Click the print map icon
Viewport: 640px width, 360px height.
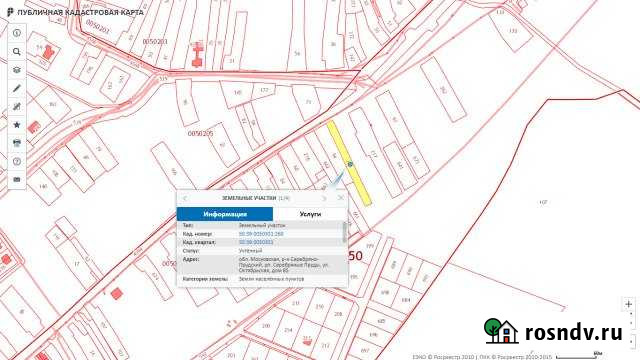pyautogui.click(x=17, y=143)
